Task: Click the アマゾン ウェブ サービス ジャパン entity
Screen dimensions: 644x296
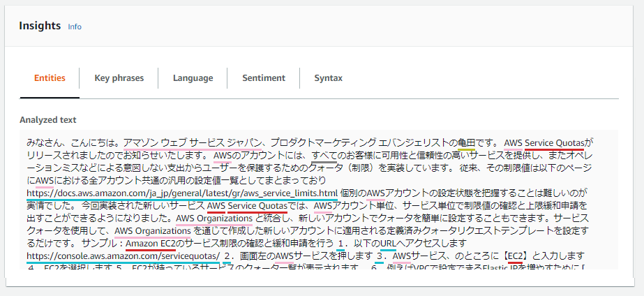Action: [x=193, y=143]
